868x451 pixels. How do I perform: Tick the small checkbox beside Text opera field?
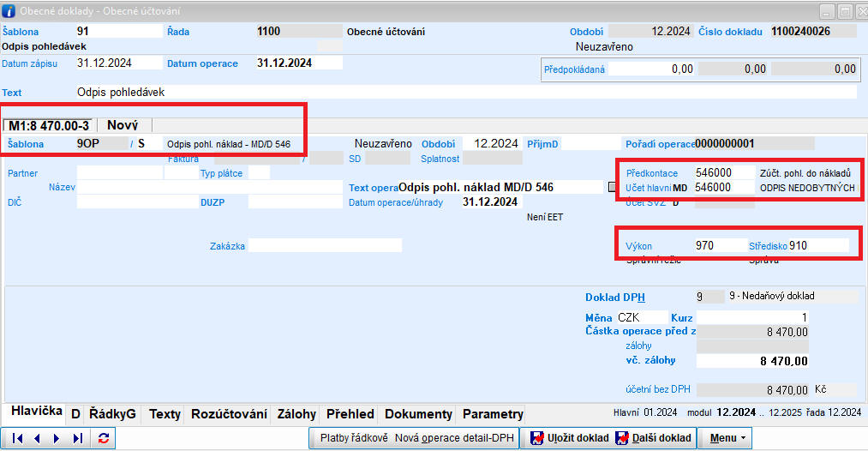click(x=611, y=187)
